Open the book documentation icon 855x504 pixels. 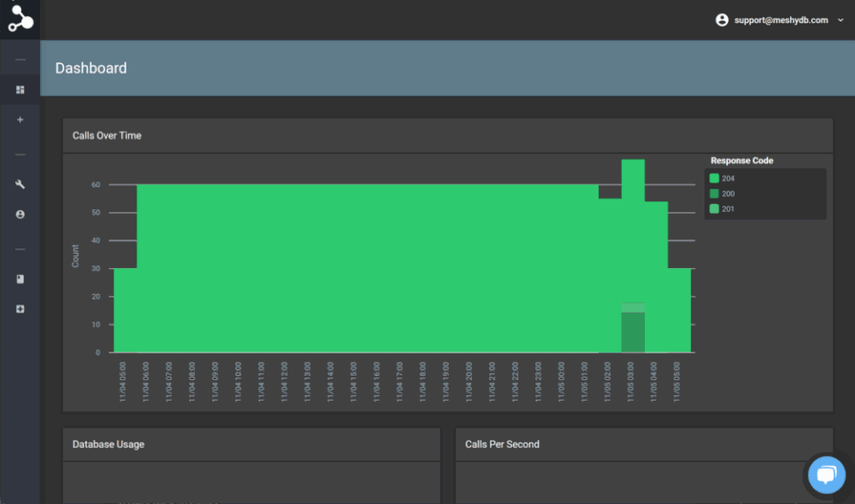[20, 279]
